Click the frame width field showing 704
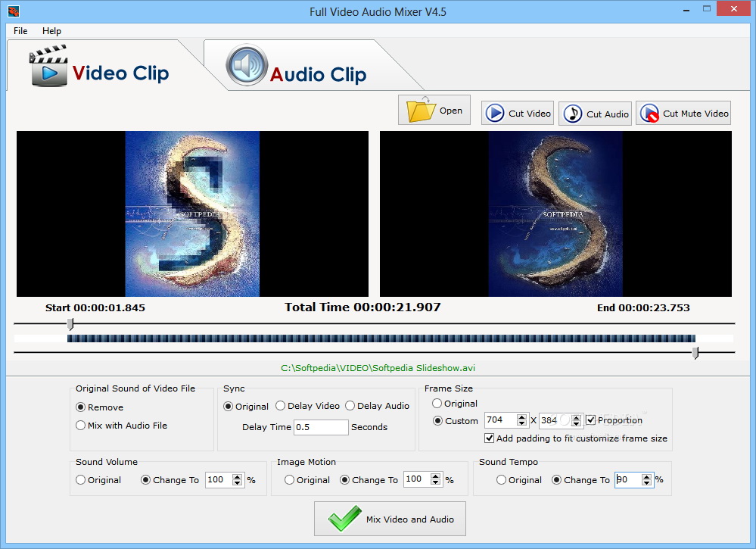The image size is (756, 549). (500, 420)
